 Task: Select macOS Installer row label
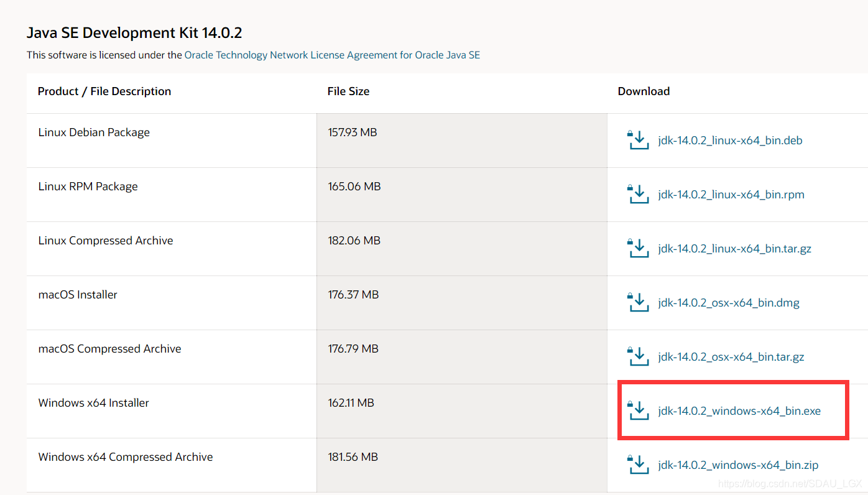pyautogui.click(x=78, y=295)
